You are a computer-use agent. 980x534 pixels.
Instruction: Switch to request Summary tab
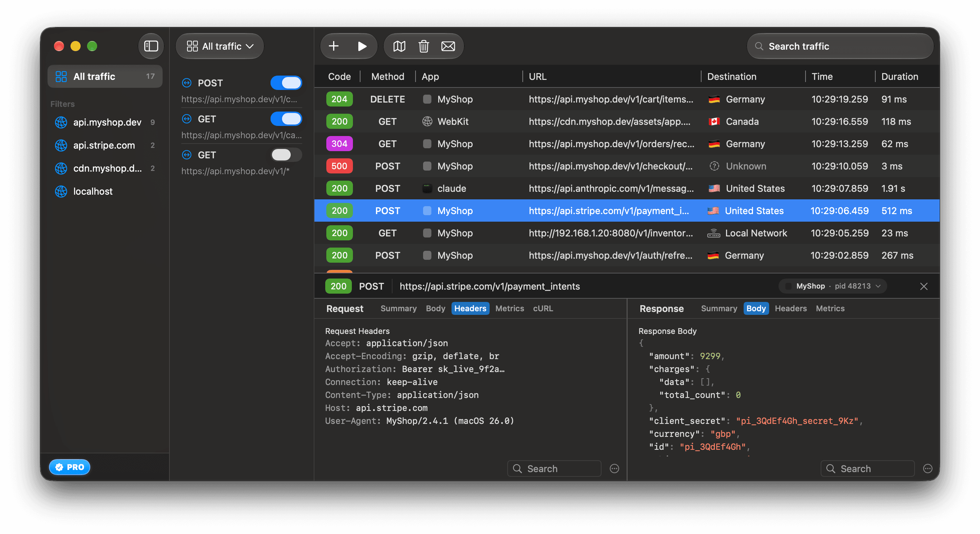point(398,308)
